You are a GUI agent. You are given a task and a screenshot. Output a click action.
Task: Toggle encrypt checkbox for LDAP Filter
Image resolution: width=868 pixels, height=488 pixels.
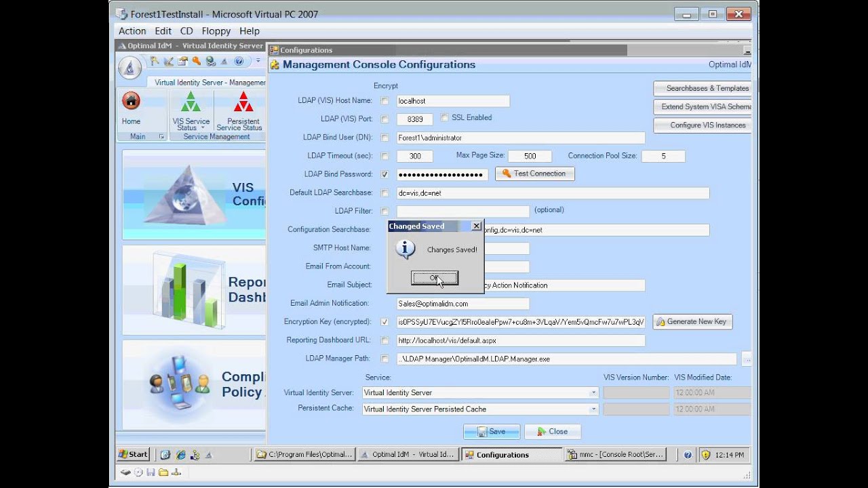(x=384, y=211)
